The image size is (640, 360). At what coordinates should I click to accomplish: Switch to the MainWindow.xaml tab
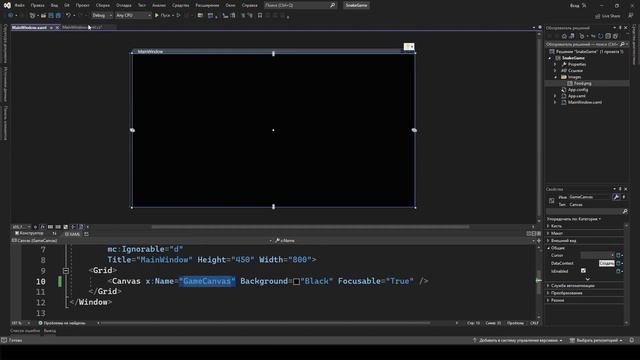click(x=29, y=27)
